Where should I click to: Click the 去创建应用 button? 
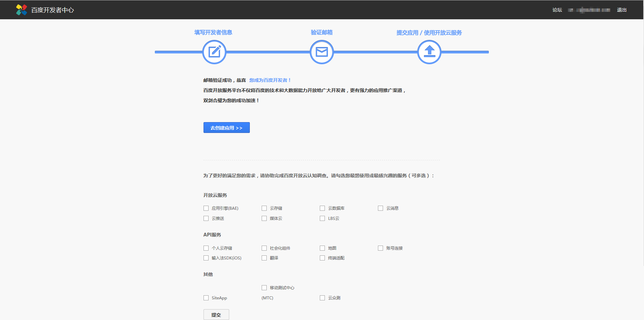(x=226, y=128)
